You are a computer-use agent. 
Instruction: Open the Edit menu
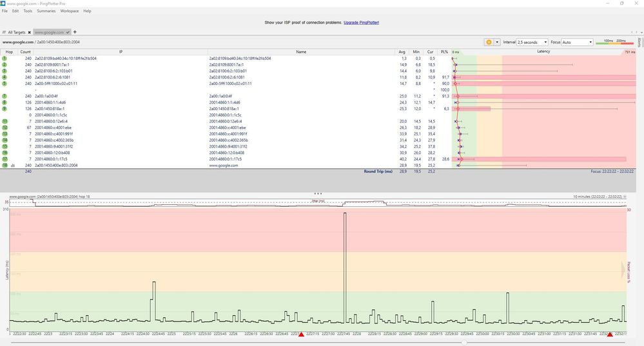tap(15, 11)
